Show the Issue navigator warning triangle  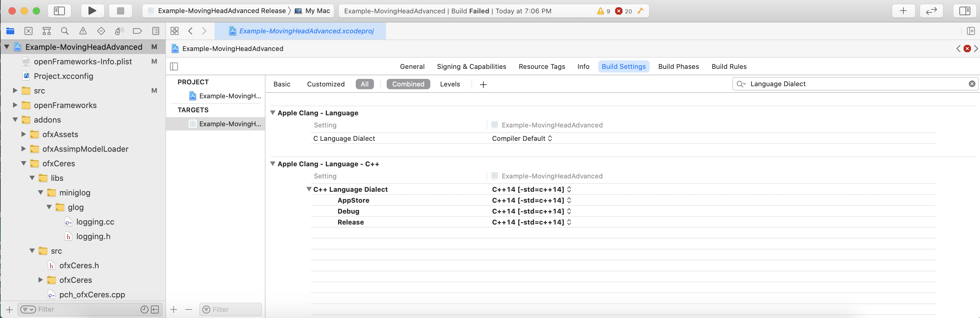coord(83,31)
